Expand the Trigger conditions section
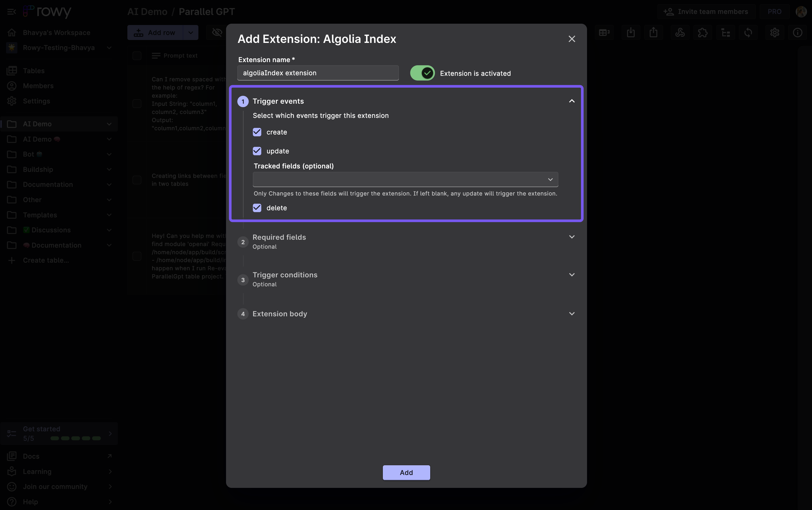Viewport: 812px width, 510px height. click(x=572, y=274)
